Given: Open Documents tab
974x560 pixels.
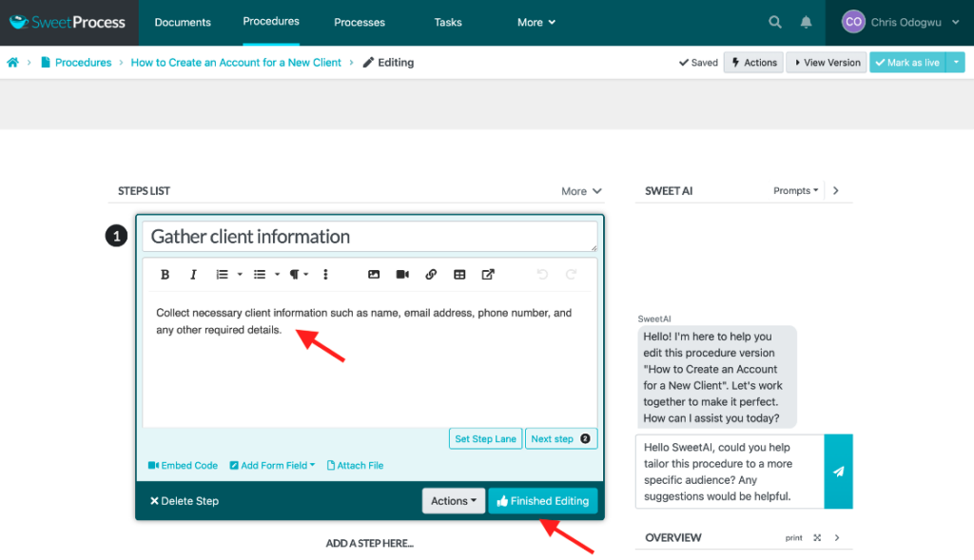Looking at the screenshot, I should (x=183, y=23).
